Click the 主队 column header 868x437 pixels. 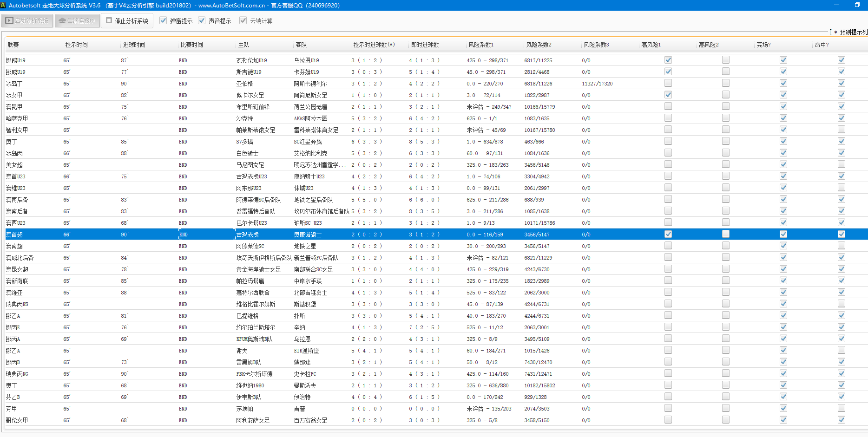[x=243, y=45]
